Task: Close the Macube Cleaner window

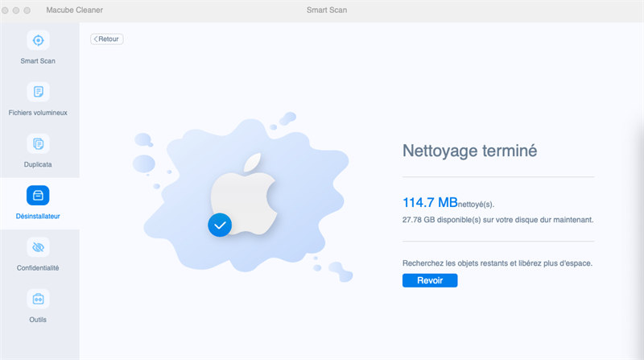Action: click(6, 10)
